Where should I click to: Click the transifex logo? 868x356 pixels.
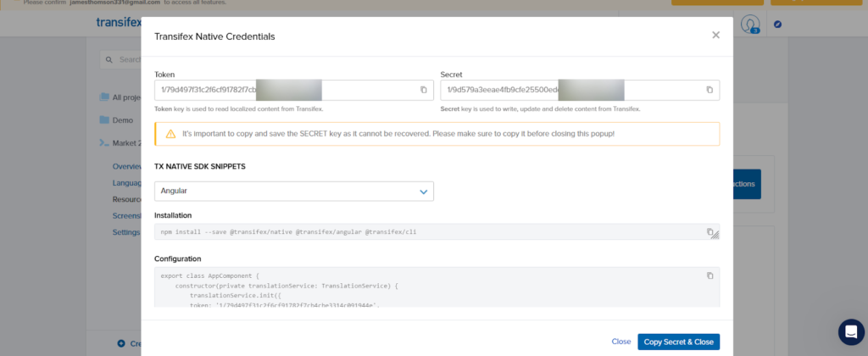[x=119, y=23]
